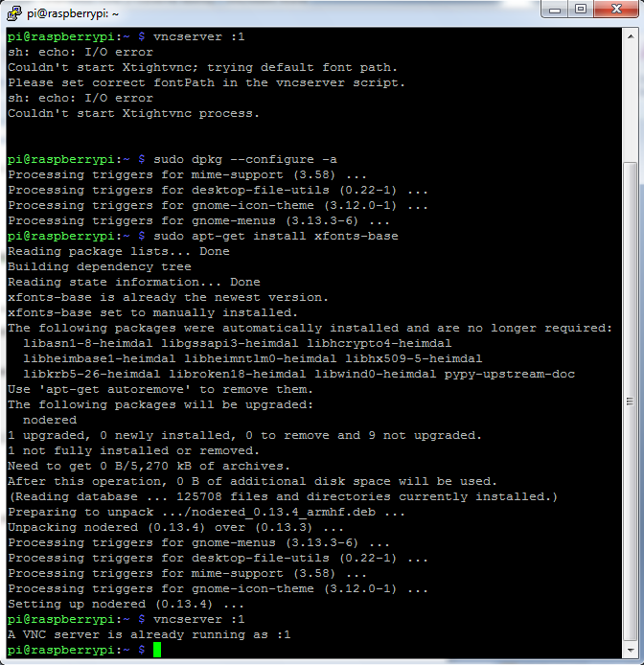Click 'A VNC server is already running as :1'
The image size is (644, 665).
pyautogui.click(x=149, y=634)
